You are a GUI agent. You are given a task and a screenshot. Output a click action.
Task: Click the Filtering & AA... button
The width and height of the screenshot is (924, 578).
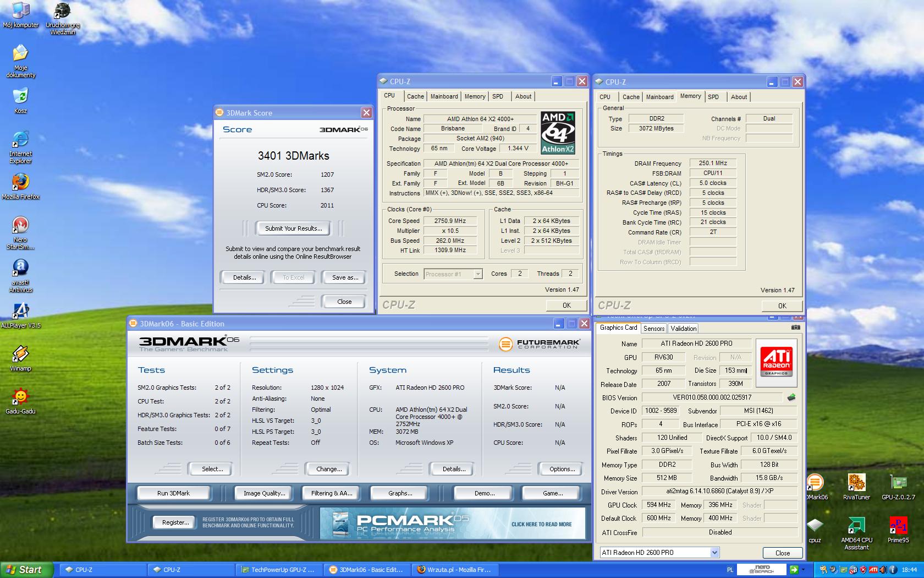tap(332, 493)
